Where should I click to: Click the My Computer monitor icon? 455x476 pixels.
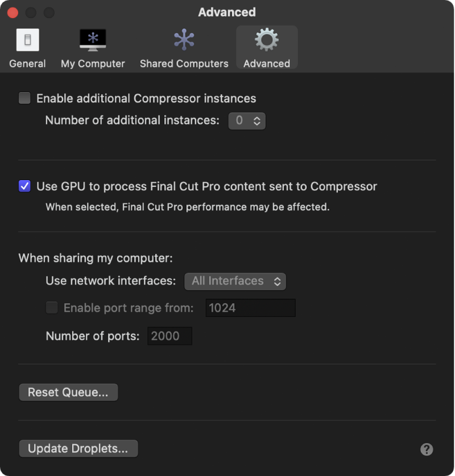coord(92,39)
